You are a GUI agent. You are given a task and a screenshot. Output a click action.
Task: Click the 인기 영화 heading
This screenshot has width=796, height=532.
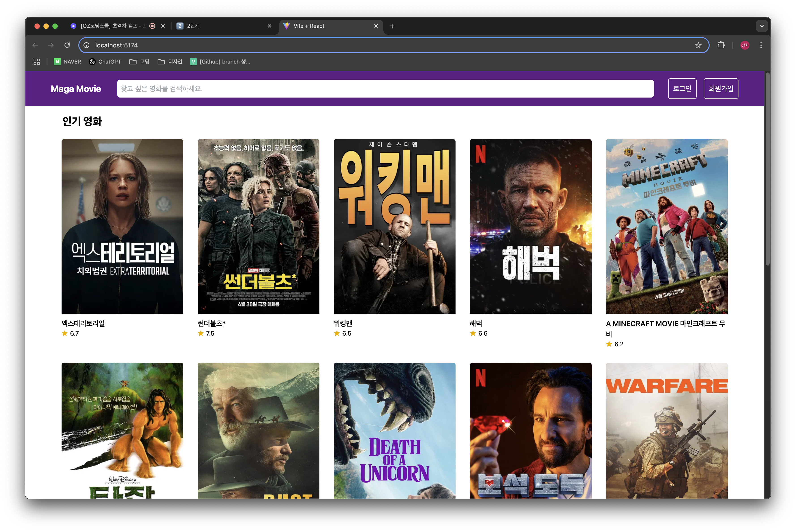pyautogui.click(x=82, y=121)
